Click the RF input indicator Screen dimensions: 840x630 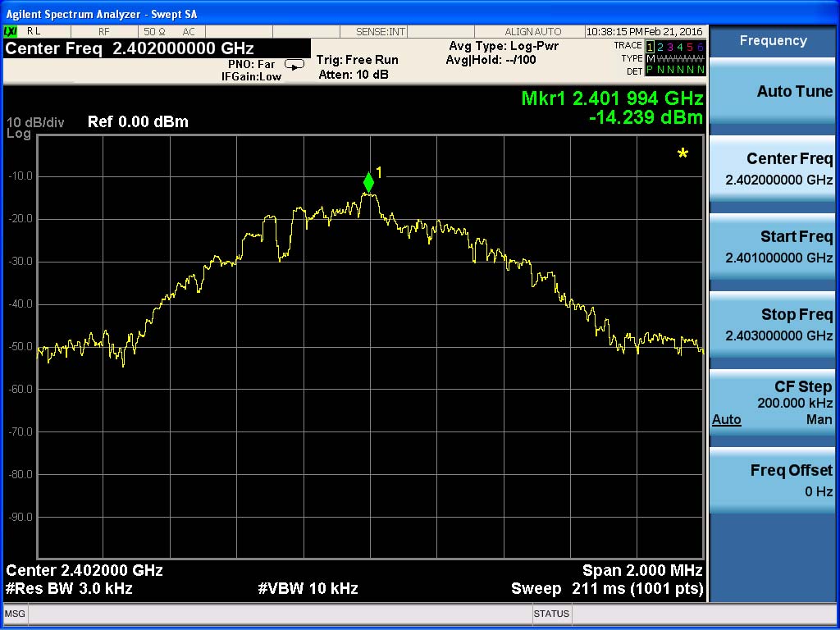(x=104, y=32)
